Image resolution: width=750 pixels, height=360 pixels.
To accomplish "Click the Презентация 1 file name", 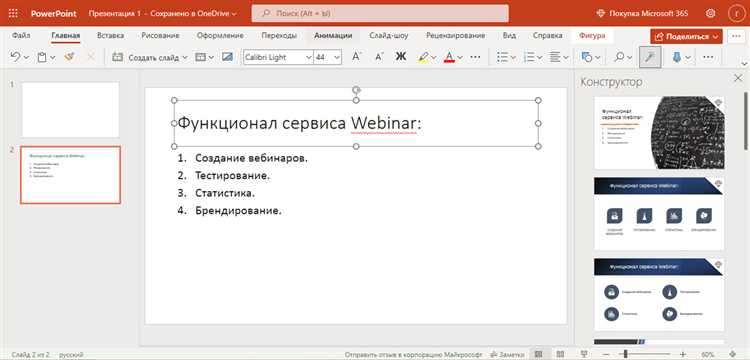I will [x=115, y=13].
